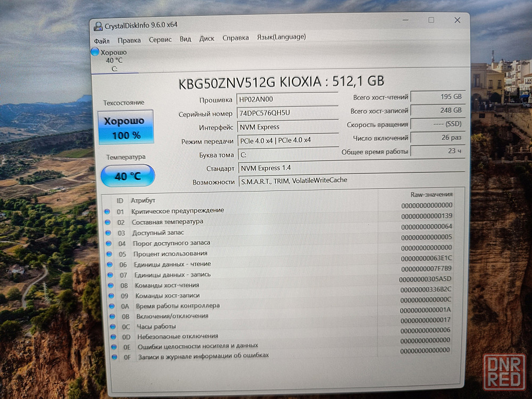
Task: Click the Хорошо 100 % health status button
Action: tap(126, 128)
